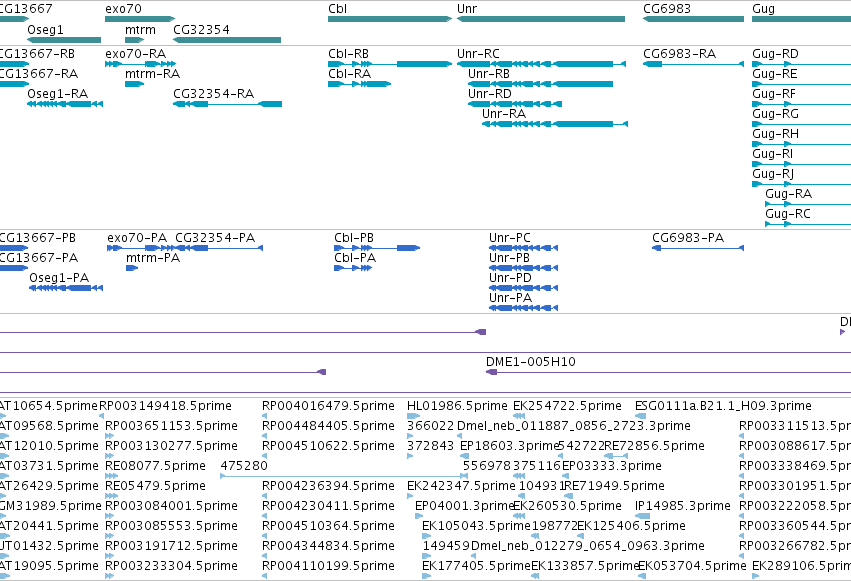
Task: Select protein CG32354-PA
Action: (x=219, y=248)
